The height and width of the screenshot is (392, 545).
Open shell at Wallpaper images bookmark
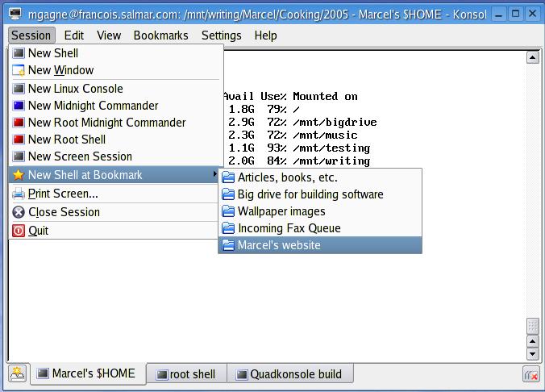click(x=320, y=211)
